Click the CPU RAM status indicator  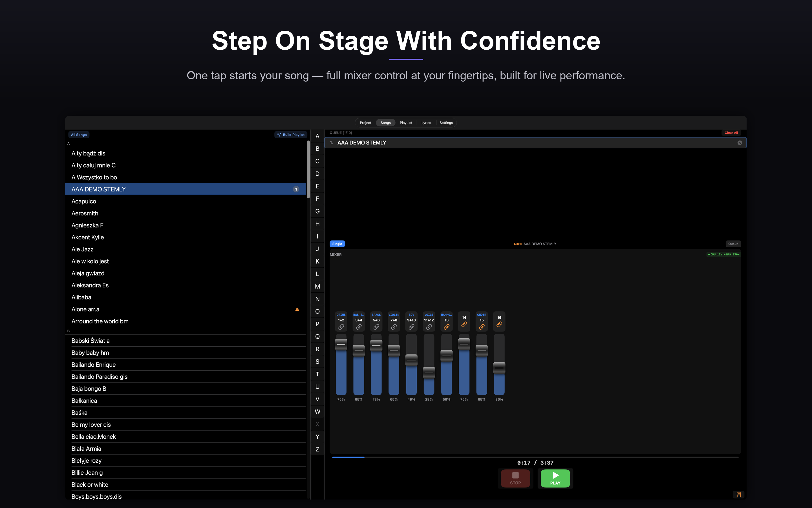pos(723,254)
